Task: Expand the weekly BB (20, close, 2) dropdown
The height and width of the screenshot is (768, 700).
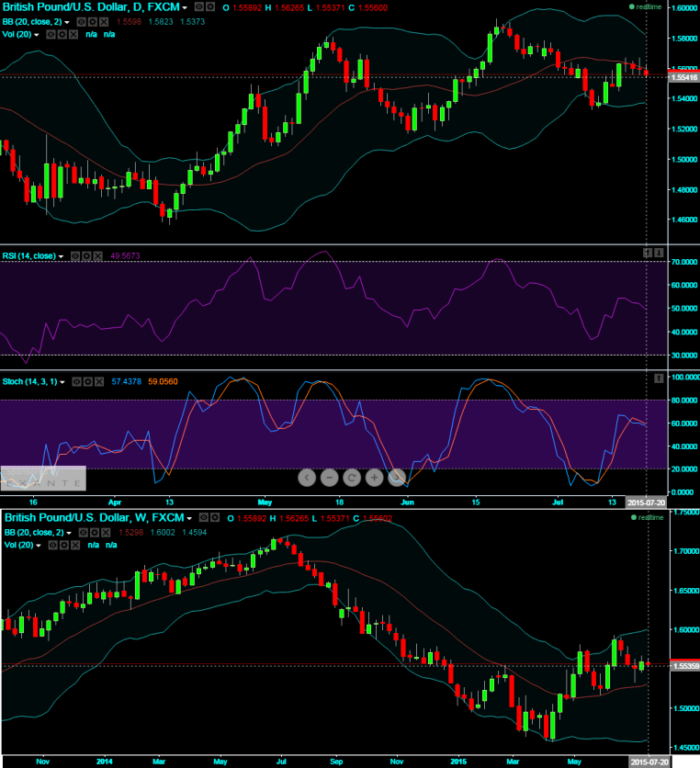Action: coord(69,534)
